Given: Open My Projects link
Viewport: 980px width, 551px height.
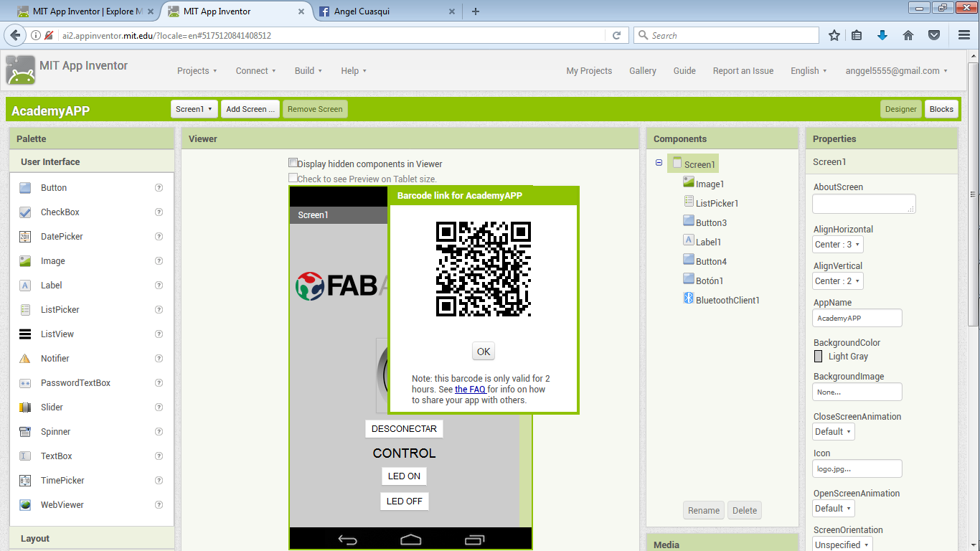Looking at the screenshot, I should [589, 71].
